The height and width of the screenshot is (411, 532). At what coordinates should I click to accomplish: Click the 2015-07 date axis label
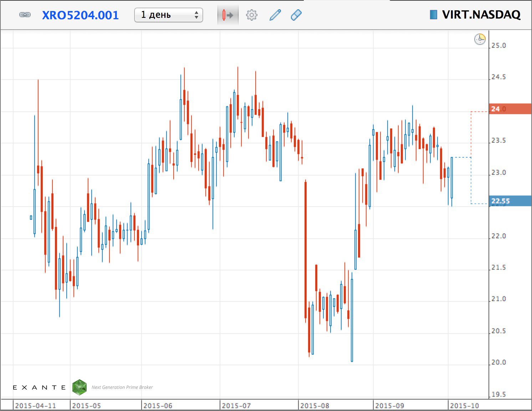[x=236, y=406]
